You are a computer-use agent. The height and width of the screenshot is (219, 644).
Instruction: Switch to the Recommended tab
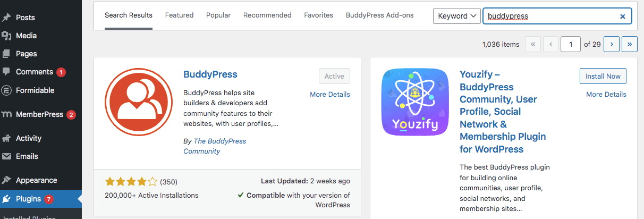(267, 15)
